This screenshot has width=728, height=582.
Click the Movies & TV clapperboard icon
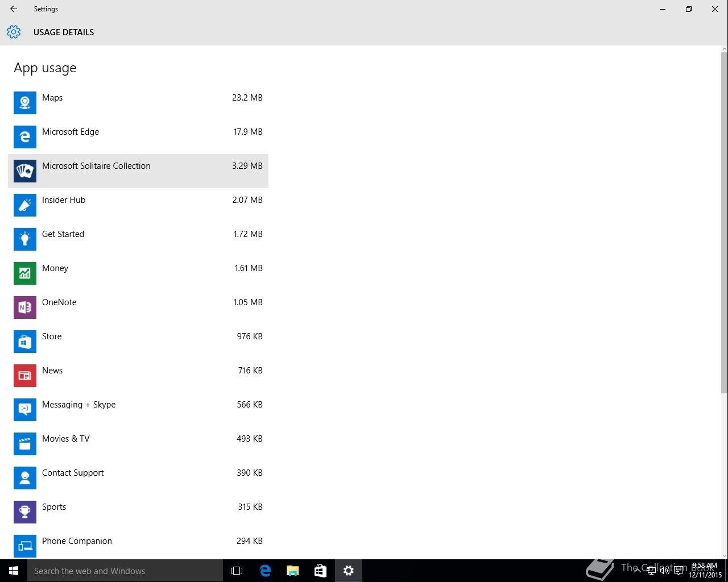[25, 444]
